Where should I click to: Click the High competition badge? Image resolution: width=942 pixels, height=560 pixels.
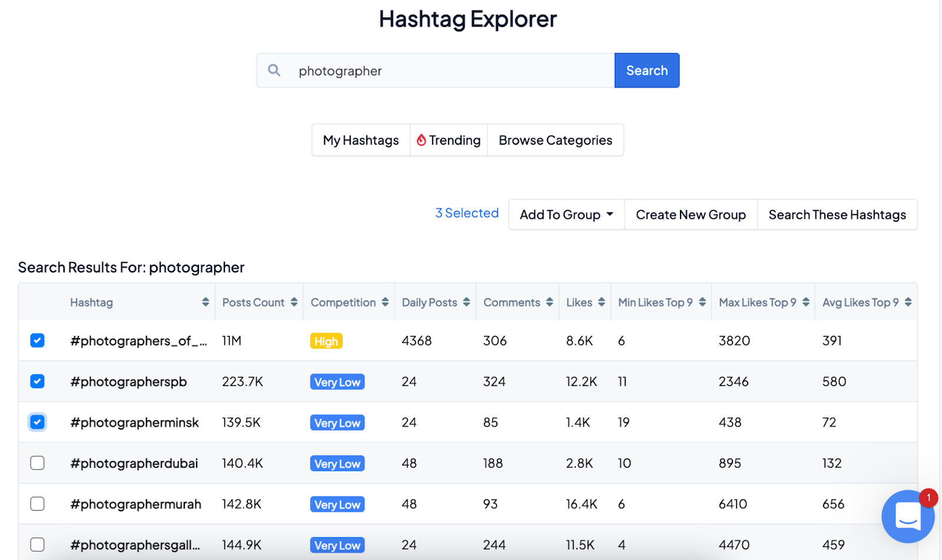(326, 341)
